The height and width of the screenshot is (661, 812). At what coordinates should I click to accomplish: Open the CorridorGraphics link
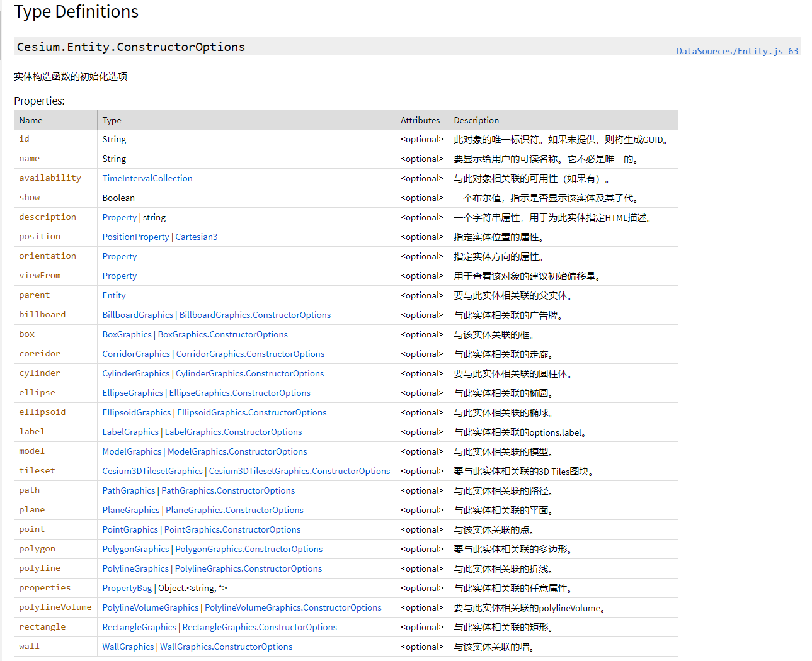tap(136, 354)
